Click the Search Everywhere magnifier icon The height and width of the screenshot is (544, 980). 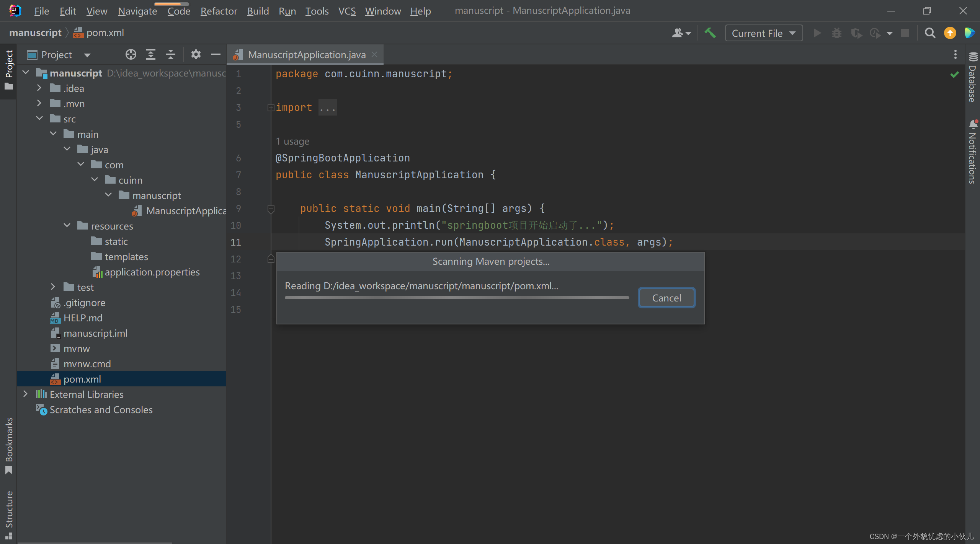[x=930, y=33]
